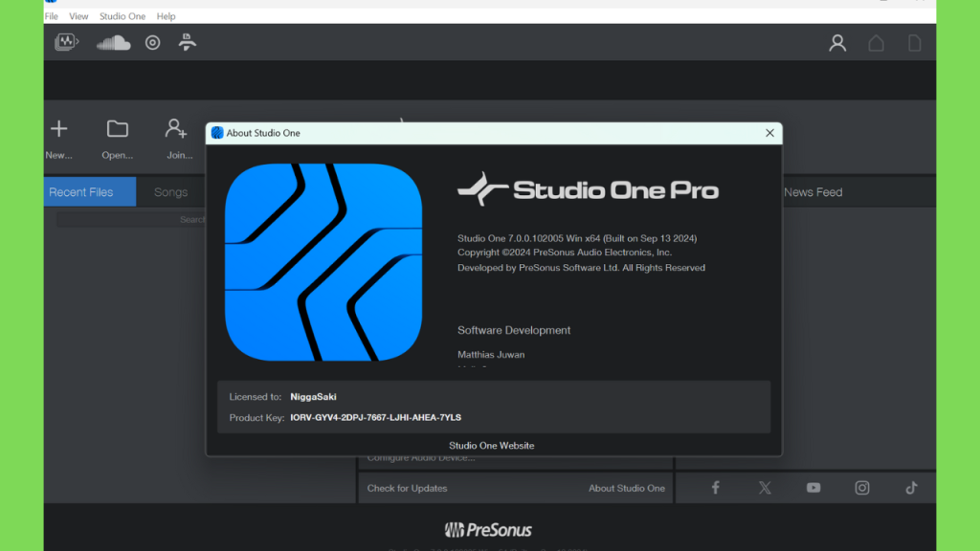Viewport: 980px width, 551px height.
Task: Click the circular target toolbar icon
Action: click(x=152, y=42)
